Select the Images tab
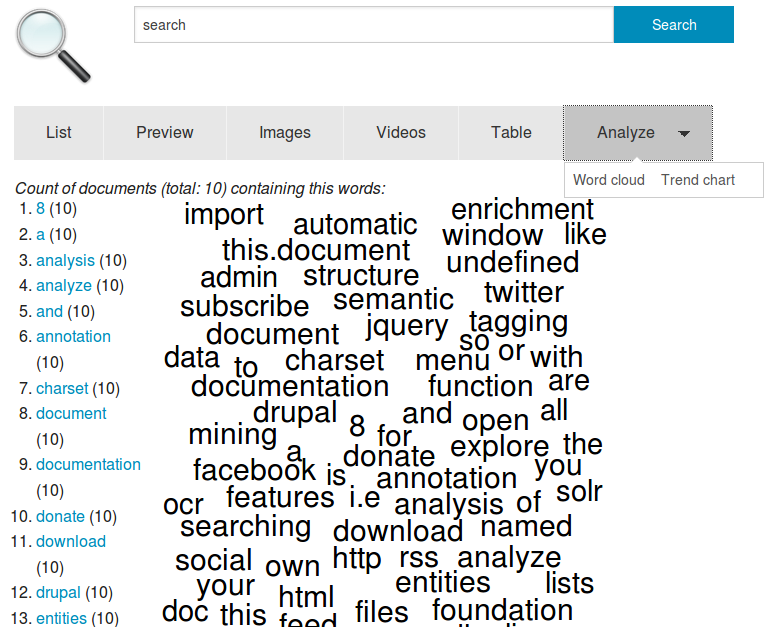Screen dimensions: 773x627 (285, 133)
